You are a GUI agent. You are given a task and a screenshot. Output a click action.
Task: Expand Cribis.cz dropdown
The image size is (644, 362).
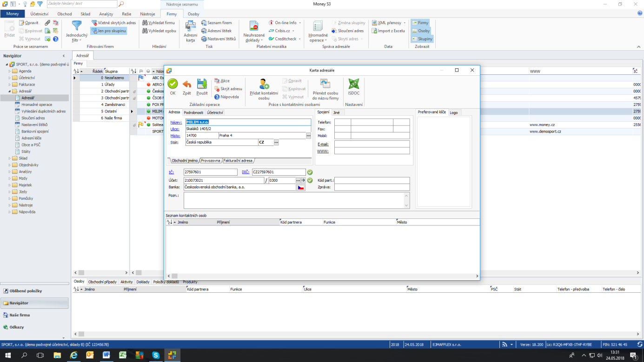(x=282, y=31)
